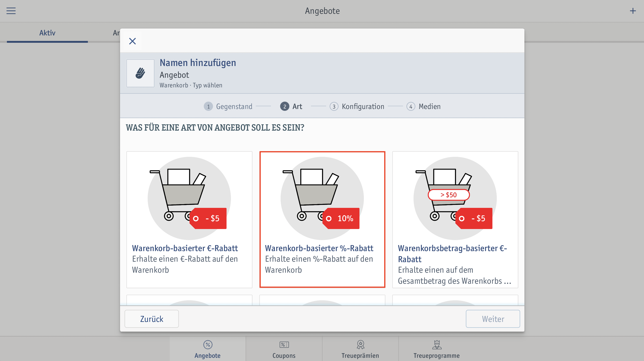Screen dimensions: 644x361
Task: Open Treueprogramme bottom navigation item
Action: point(437,349)
